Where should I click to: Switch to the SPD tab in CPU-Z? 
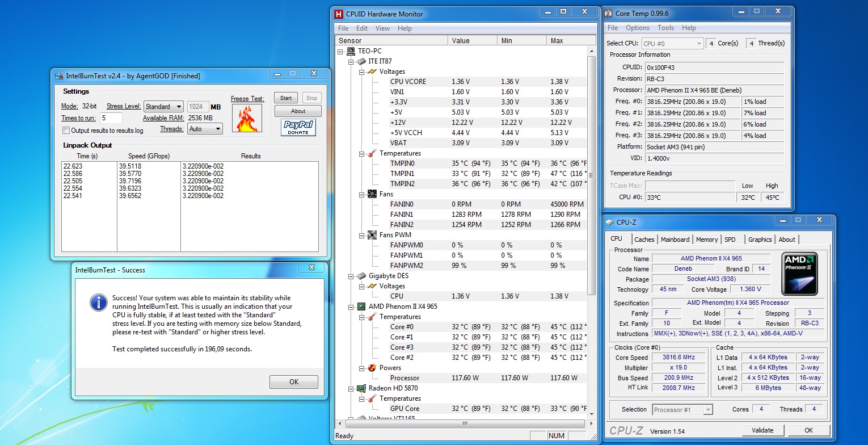point(730,240)
